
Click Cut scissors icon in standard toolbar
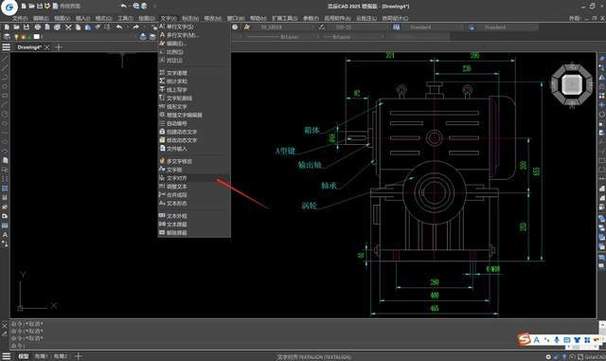click(x=68, y=27)
